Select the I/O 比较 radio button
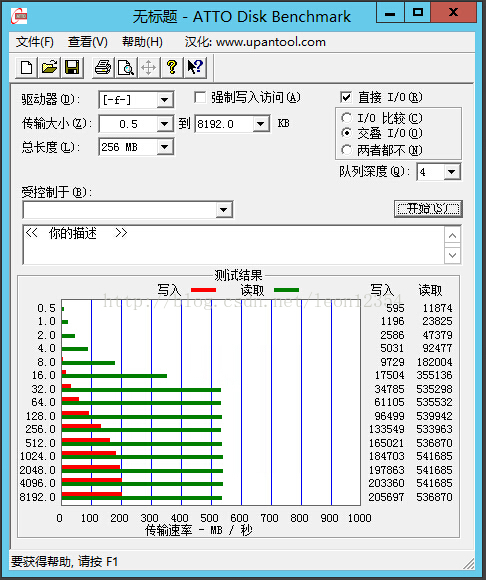The width and height of the screenshot is (486, 580). pyautogui.click(x=346, y=118)
